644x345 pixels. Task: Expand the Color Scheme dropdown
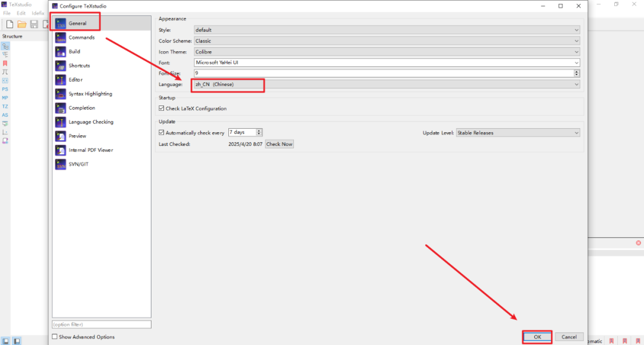pos(386,41)
